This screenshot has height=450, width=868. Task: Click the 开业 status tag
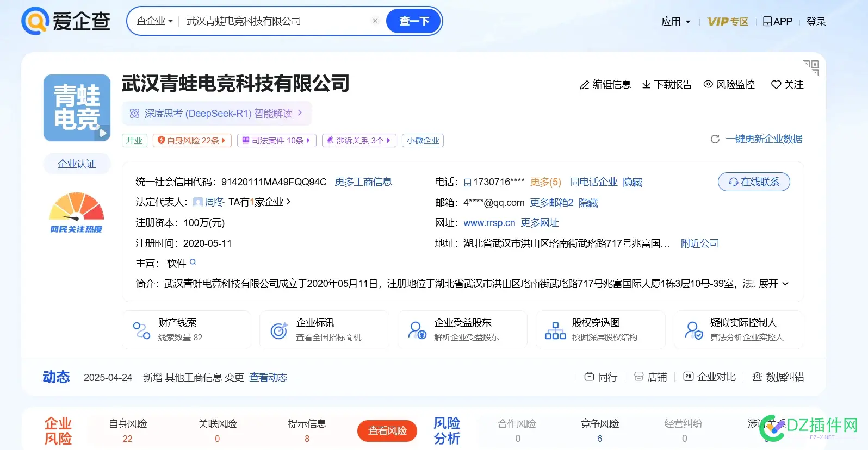134,140
